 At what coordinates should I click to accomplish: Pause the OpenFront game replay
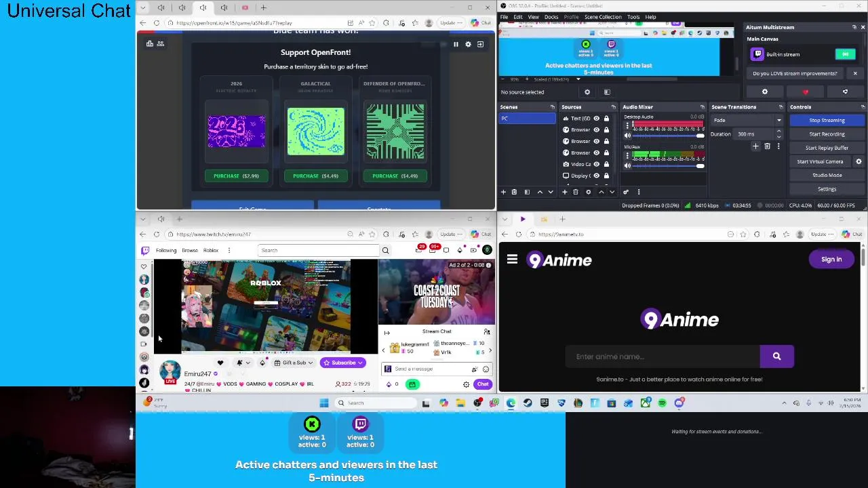tap(456, 45)
